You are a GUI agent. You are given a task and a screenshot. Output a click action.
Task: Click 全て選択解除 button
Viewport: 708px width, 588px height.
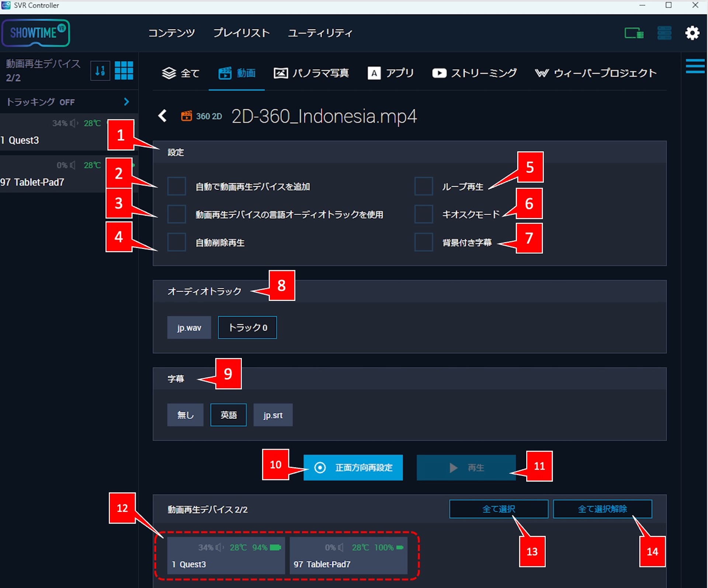coord(603,509)
